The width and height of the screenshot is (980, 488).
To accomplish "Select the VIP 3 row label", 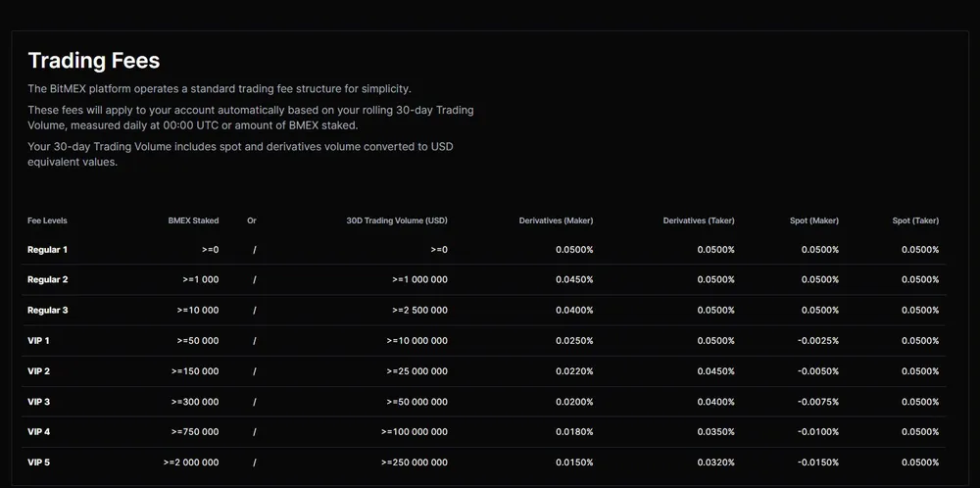I will (x=39, y=402).
